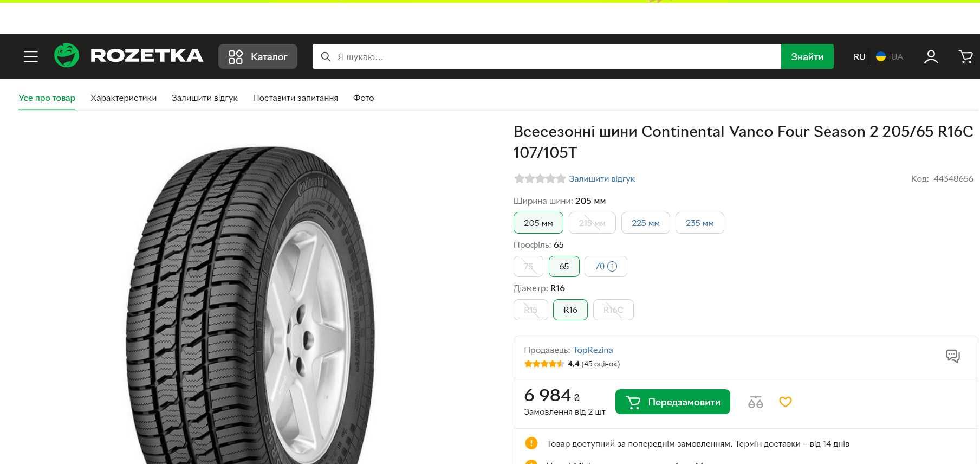
Task: Select tire width 215 мм
Action: tap(592, 223)
